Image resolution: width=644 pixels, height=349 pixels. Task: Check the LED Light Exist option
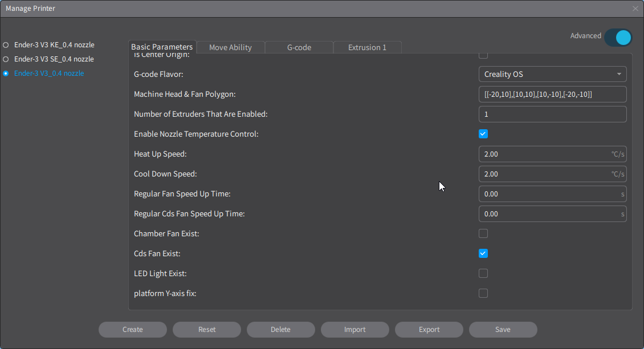pyautogui.click(x=483, y=273)
